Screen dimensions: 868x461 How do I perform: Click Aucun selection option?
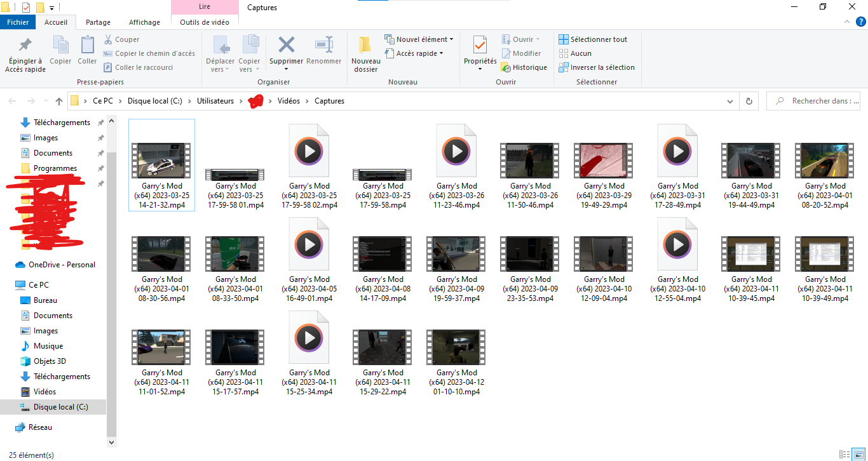coord(575,53)
